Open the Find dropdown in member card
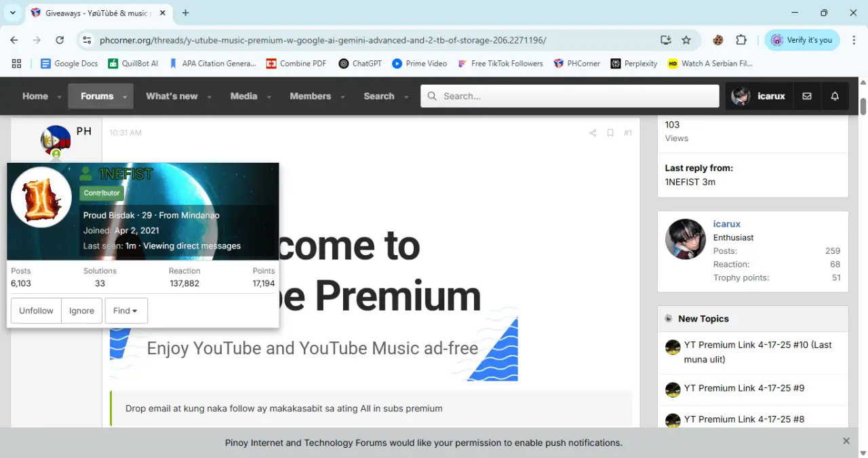Screen dimensions: 868x458 pos(125,311)
